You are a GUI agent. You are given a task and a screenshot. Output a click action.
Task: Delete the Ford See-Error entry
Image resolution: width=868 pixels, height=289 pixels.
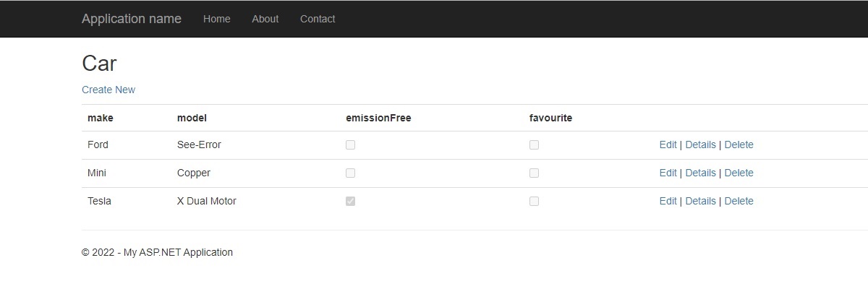pyautogui.click(x=739, y=144)
